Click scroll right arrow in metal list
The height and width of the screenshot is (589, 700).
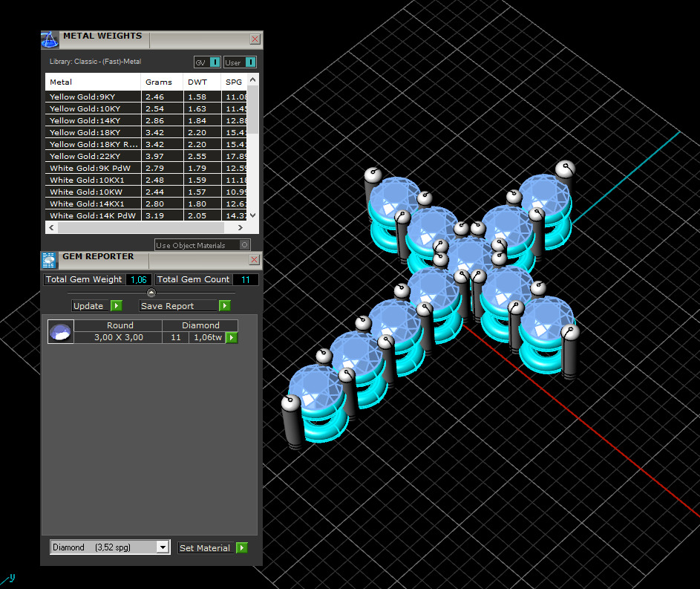(241, 227)
